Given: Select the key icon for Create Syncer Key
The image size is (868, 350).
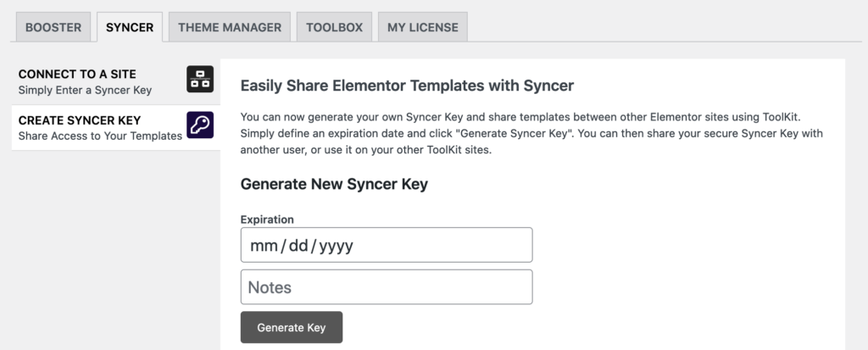Looking at the screenshot, I should pyautogui.click(x=200, y=125).
